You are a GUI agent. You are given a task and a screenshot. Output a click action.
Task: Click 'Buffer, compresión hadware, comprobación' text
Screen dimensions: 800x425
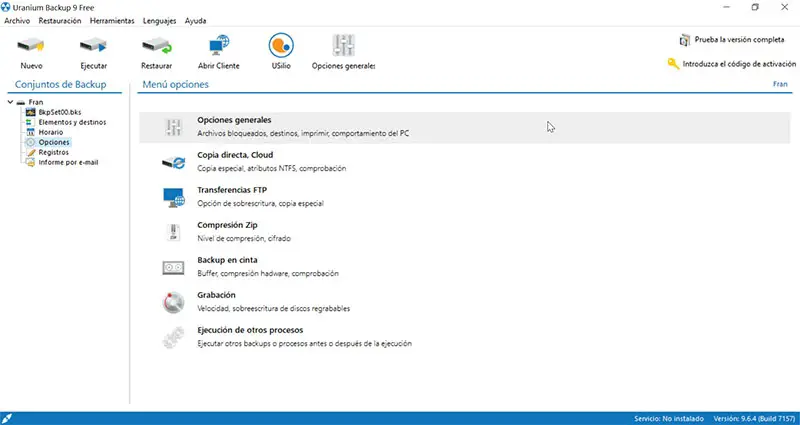[268, 273]
